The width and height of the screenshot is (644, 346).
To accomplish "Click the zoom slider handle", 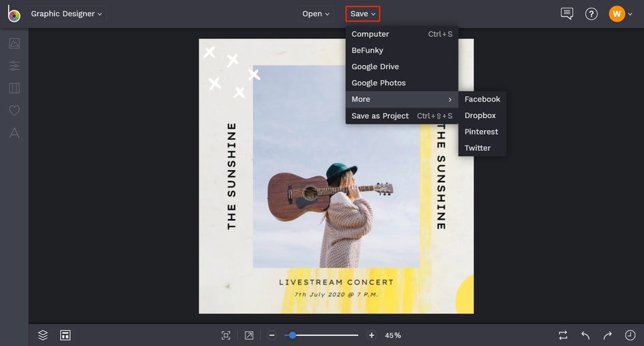I will click(293, 335).
